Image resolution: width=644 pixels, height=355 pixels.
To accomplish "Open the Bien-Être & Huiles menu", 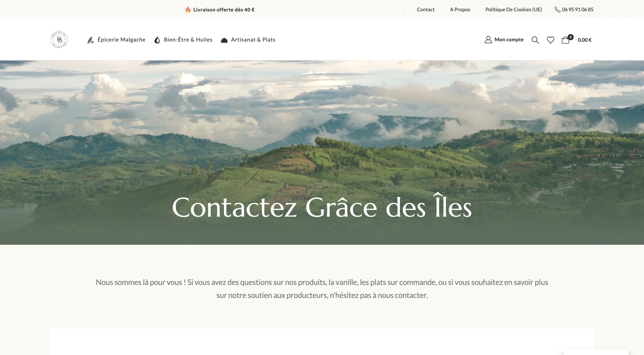I will 188,40.
